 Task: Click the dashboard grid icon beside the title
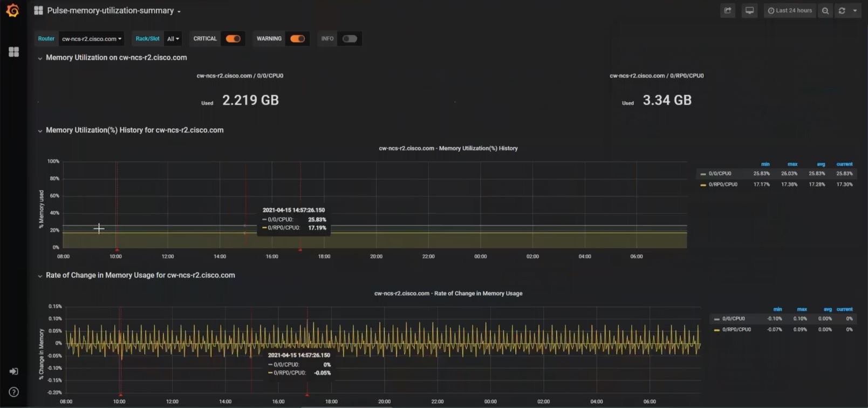[x=38, y=10]
